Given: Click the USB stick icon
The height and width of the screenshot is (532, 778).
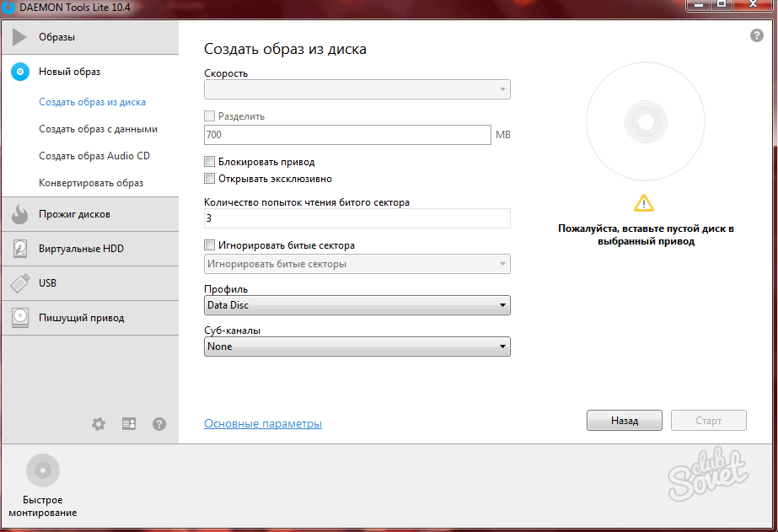Looking at the screenshot, I should click(20, 283).
